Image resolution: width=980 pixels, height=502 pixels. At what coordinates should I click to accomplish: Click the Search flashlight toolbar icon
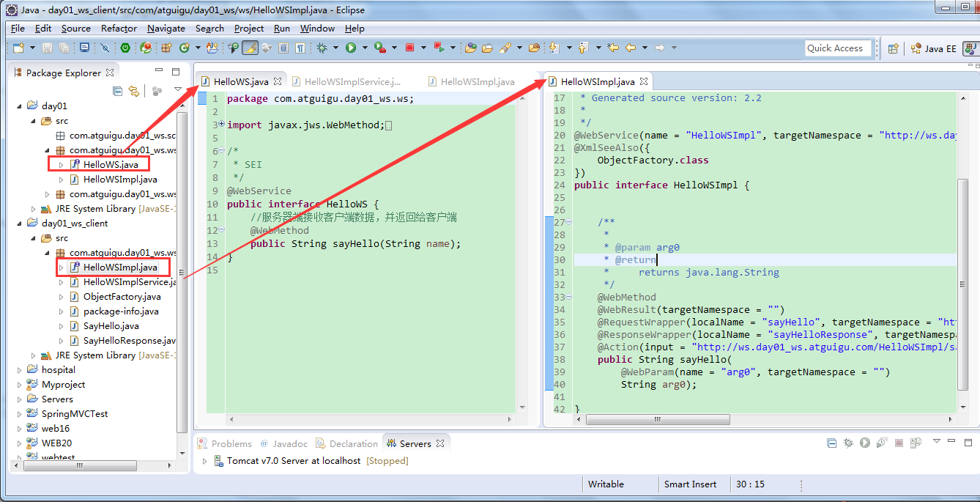[505, 48]
